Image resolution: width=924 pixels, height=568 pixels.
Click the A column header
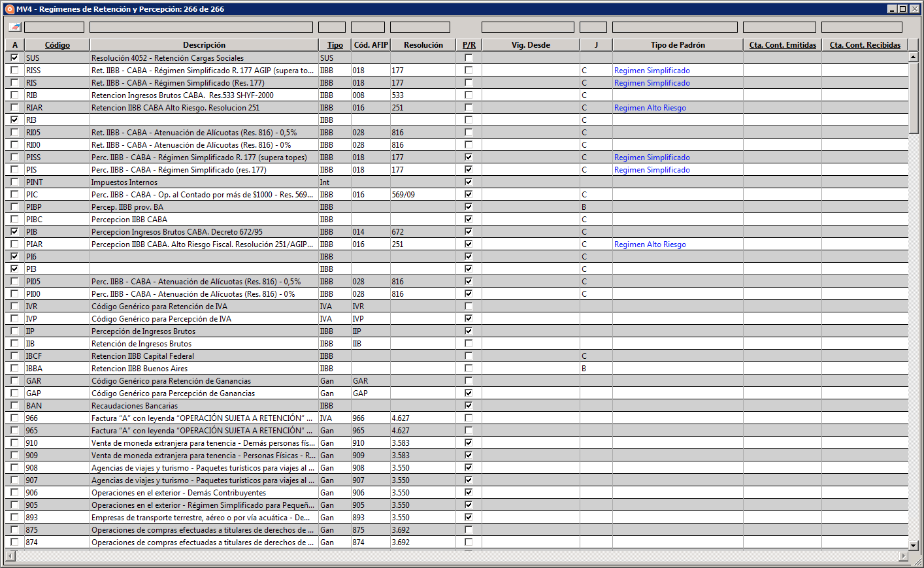(14, 45)
